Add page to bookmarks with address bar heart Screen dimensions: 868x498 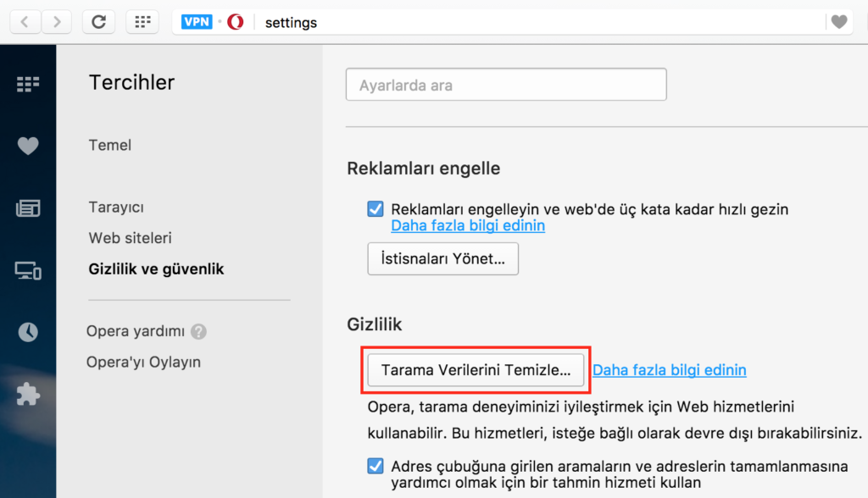click(839, 22)
